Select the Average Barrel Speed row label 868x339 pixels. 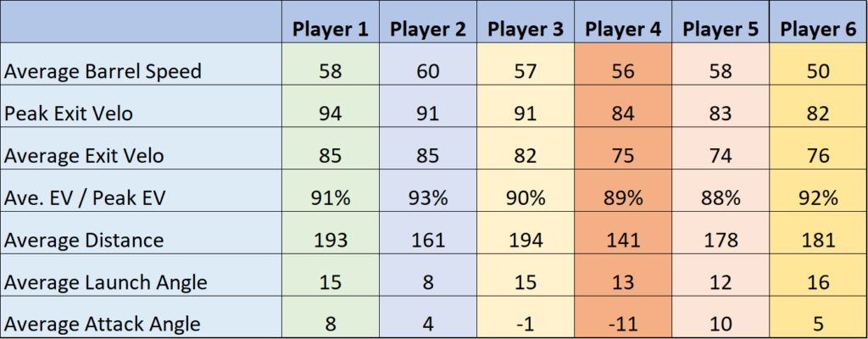[103, 71]
